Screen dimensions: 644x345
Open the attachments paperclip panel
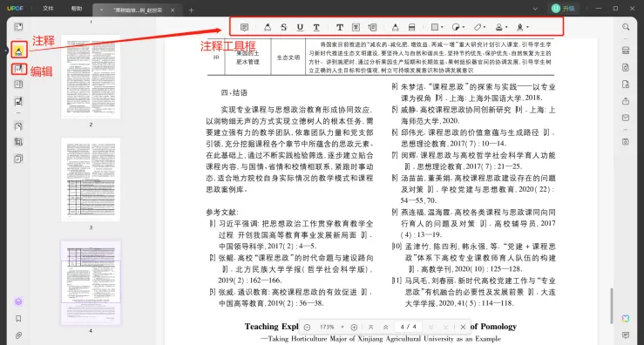coord(18,335)
